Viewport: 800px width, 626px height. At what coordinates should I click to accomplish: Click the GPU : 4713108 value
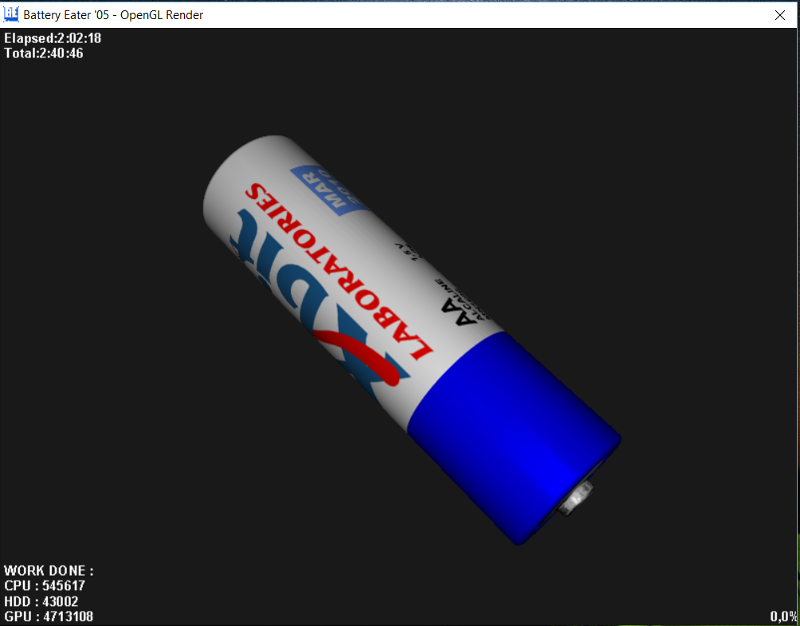49,617
